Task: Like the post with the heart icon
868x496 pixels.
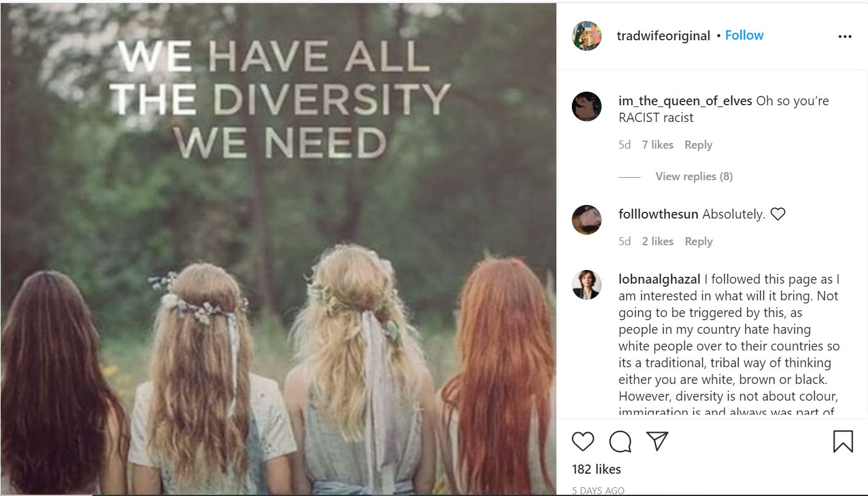Action: [582, 442]
